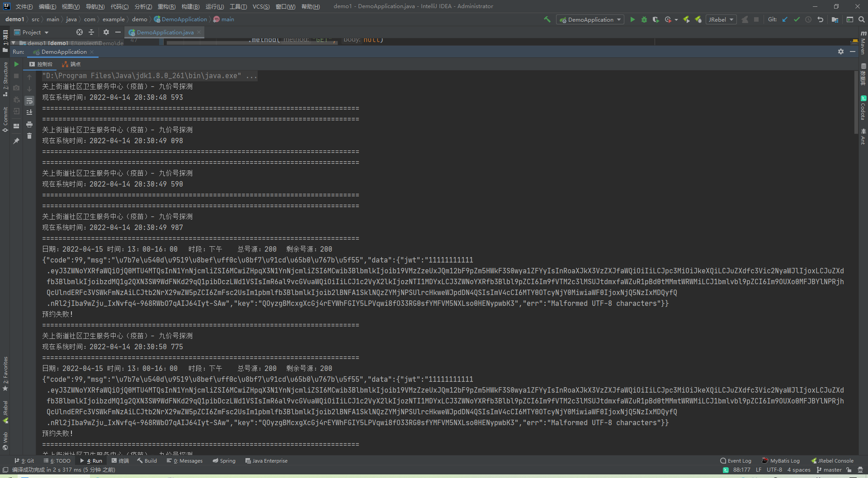Toggle scroll to end of console
868x478 pixels.
coord(29,112)
